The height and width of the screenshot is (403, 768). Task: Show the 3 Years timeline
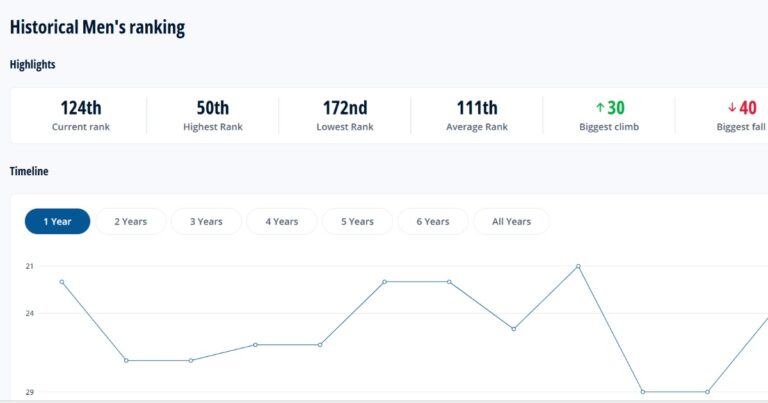click(x=206, y=221)
